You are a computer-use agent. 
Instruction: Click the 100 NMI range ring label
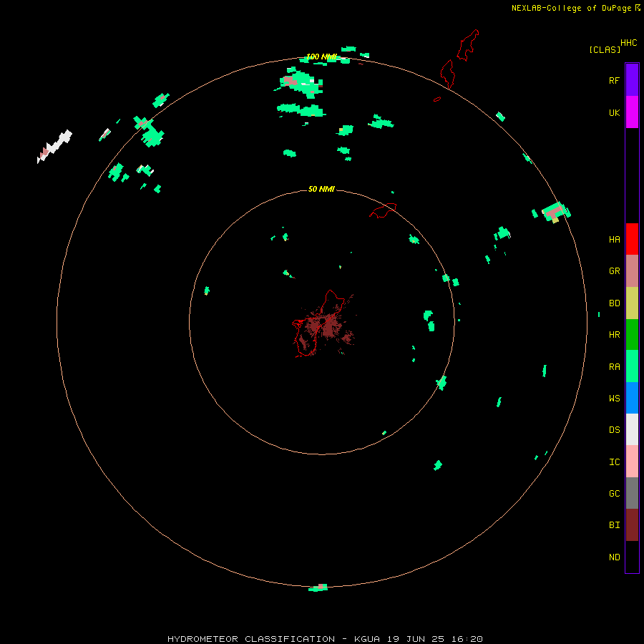321,57
